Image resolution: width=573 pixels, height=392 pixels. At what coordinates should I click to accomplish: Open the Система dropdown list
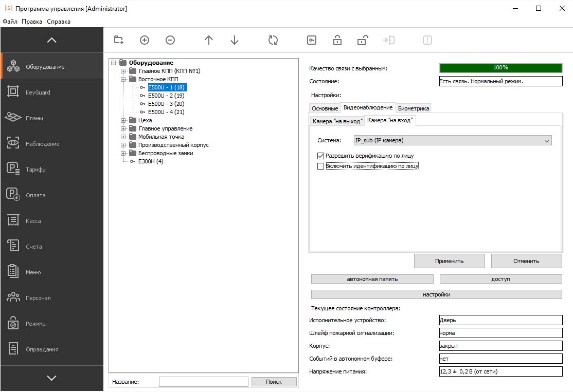tap(453, 140)
